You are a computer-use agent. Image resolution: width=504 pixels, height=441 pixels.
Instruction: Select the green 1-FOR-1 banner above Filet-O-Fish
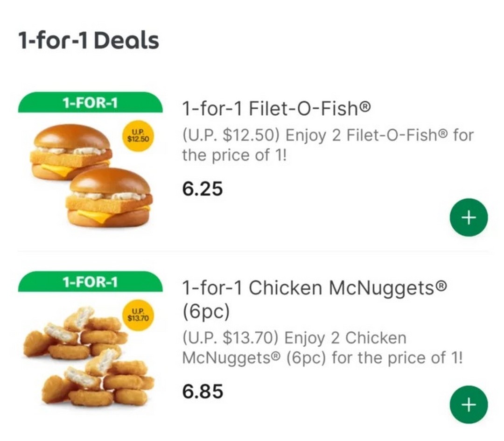coord(91,102)
